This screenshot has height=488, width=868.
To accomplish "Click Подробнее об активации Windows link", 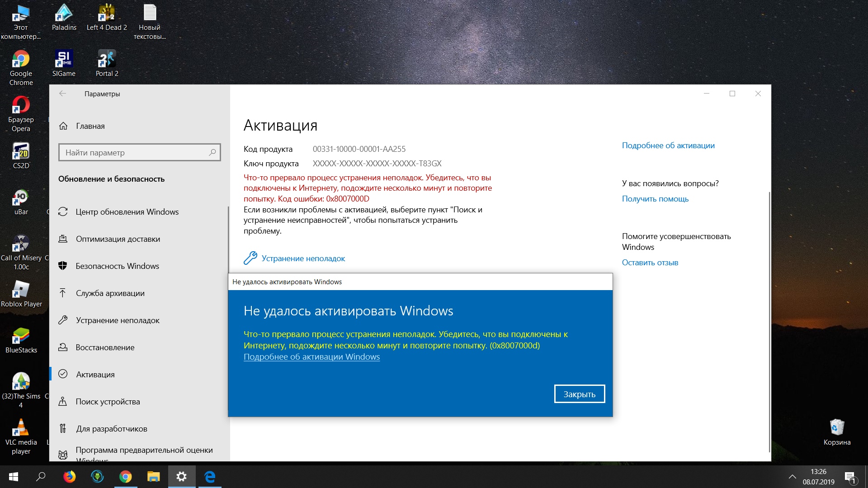I will [311, 357].
